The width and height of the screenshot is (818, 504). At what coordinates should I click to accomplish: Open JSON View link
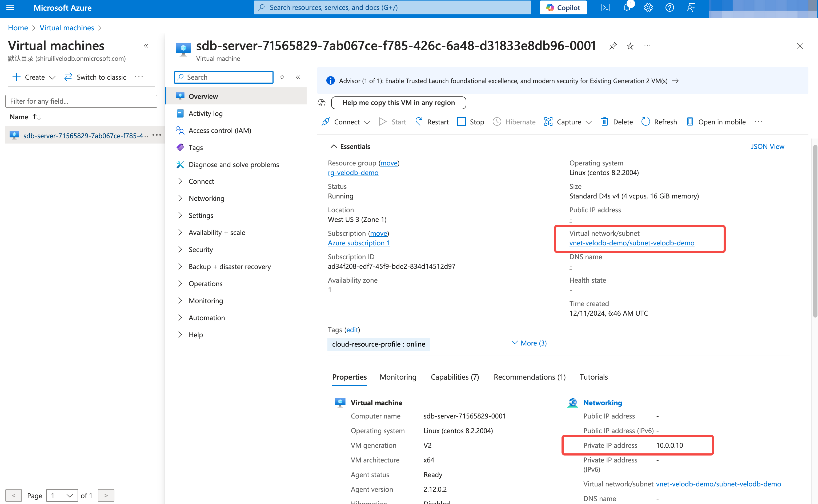pos(767,146)
